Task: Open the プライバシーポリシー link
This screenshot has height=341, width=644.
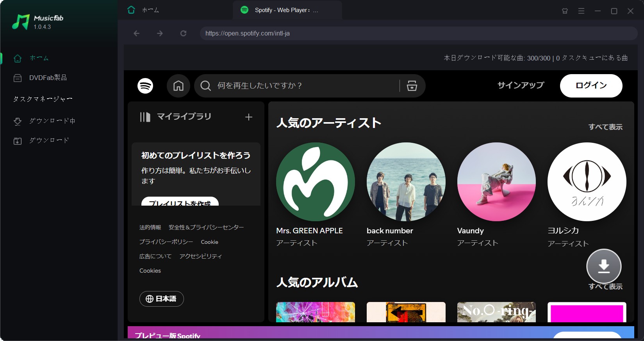Action: coord(166,242)
